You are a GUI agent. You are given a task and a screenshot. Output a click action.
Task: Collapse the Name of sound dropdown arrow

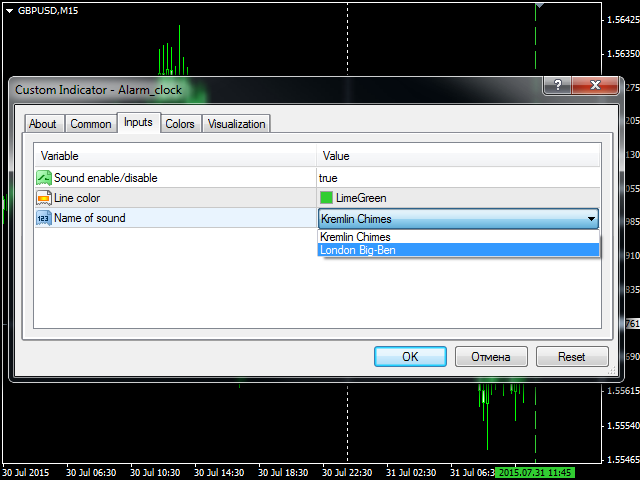tap(591, 219)
